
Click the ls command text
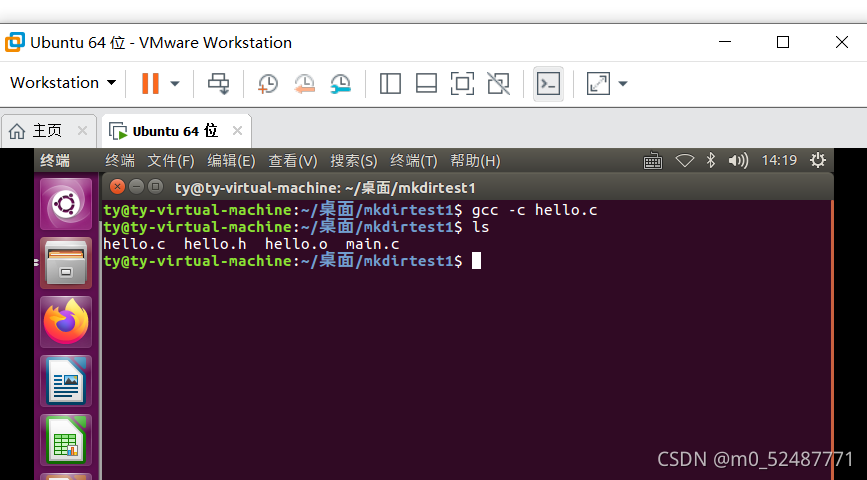(480, 227)
